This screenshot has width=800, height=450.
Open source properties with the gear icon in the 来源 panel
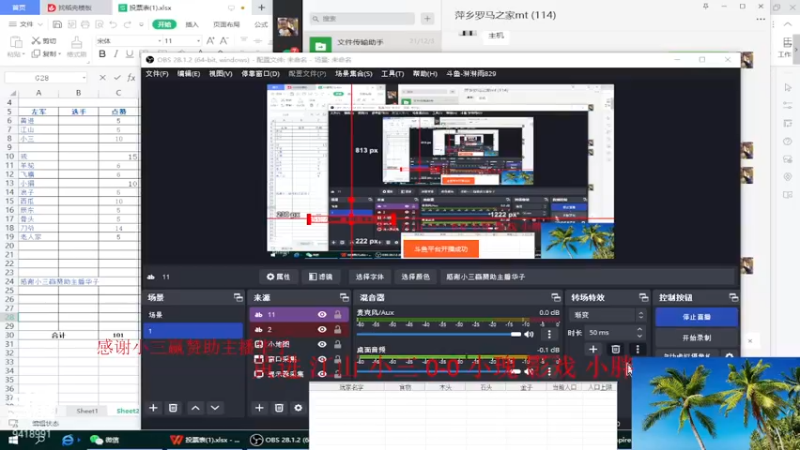point(298,408)
